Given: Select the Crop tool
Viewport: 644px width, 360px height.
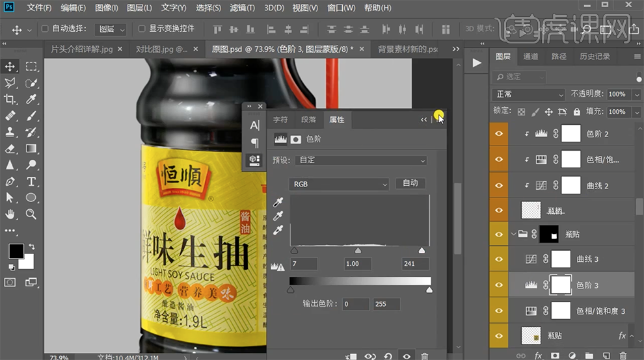Looking at the screenshot, I should point(10,99).
